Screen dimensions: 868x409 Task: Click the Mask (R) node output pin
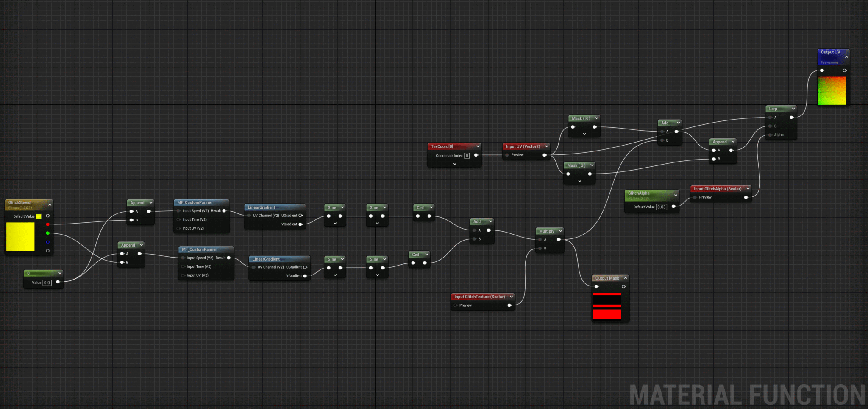point(595,127)
